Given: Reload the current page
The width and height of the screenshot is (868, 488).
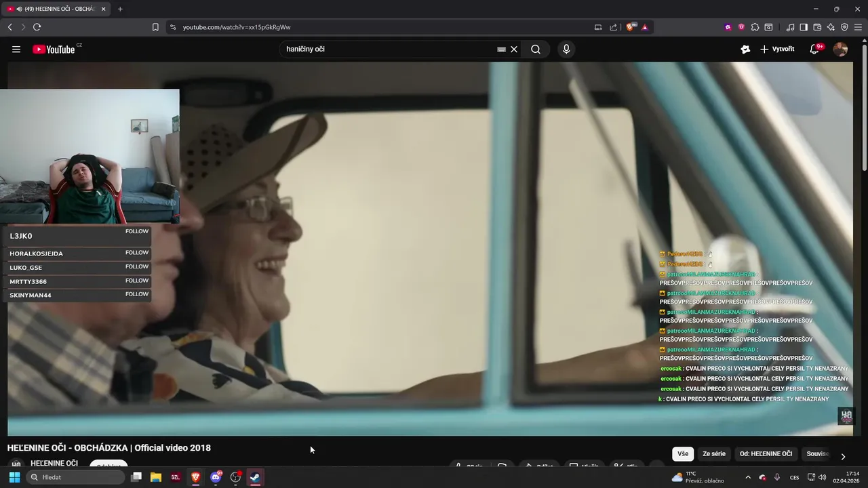Looking at the screenshot, I should point(37,27).
